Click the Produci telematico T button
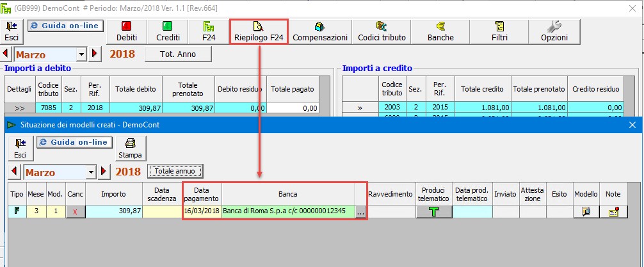This screenshot has width=644, height=267. point(434,212)
